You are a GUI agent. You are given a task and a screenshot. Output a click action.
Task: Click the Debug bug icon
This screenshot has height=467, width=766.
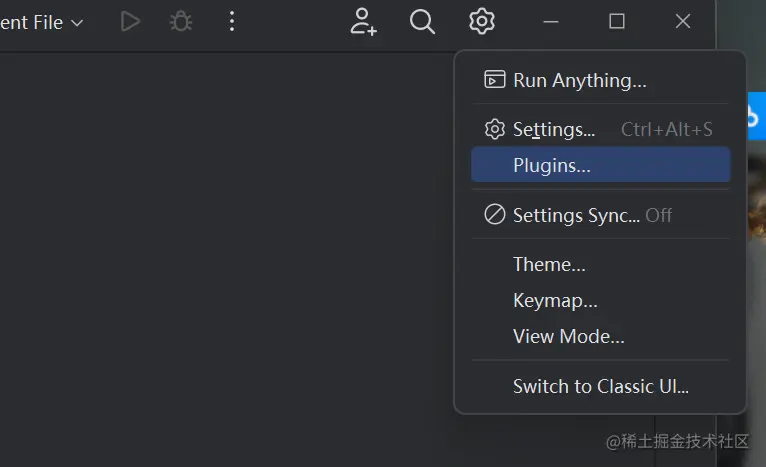(181, 21)
